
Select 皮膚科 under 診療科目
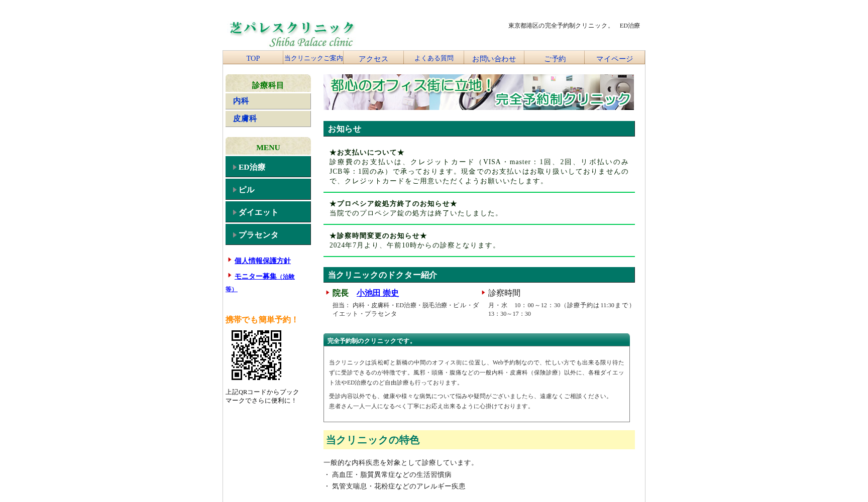pos(245,118)
